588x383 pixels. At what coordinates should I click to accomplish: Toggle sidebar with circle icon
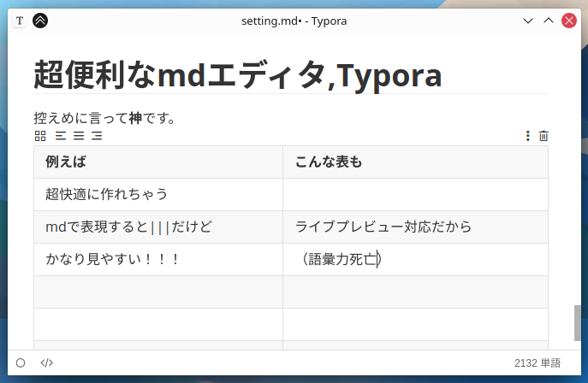(x=21, y=362)
